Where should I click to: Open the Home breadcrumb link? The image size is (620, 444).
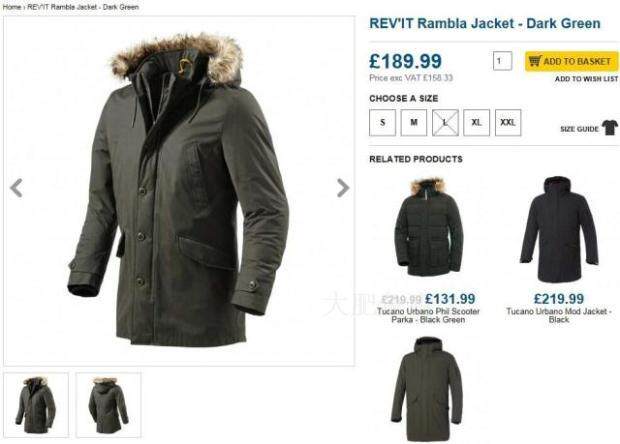pyautogui.click(x=12, y=7)
